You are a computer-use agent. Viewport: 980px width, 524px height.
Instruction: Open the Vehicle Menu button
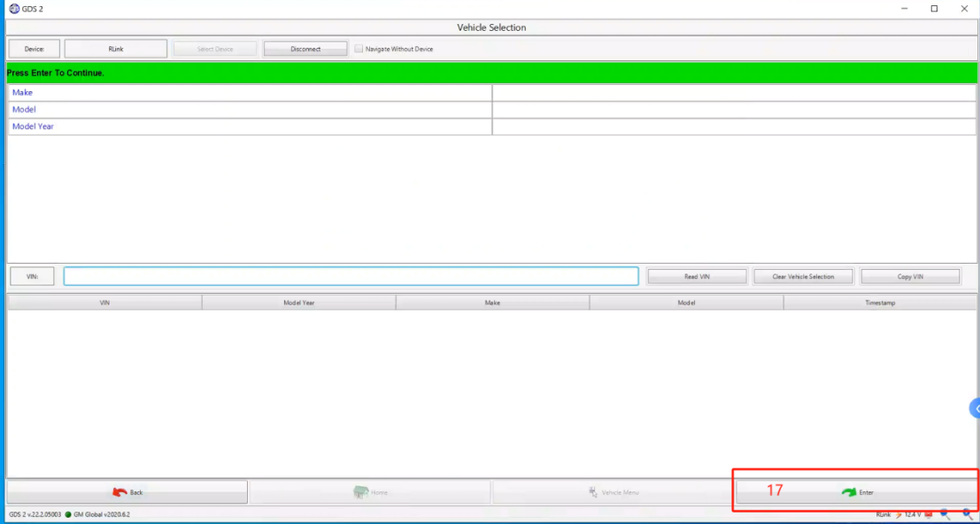[x=613, y=492]
